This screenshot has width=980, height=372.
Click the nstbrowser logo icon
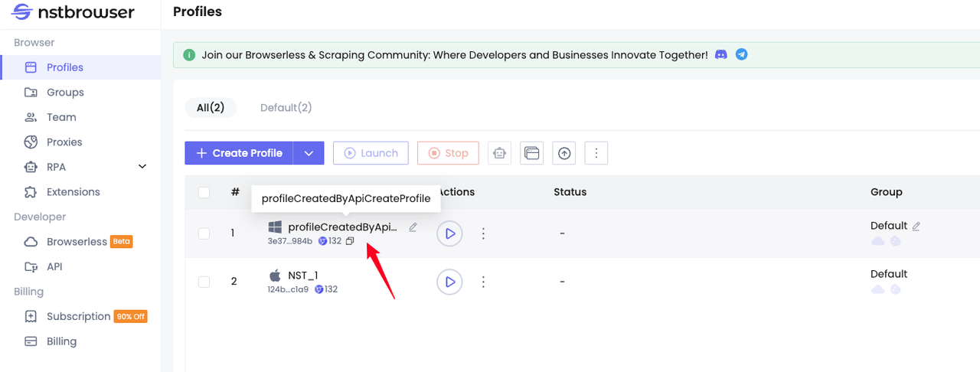coord(22,12)
